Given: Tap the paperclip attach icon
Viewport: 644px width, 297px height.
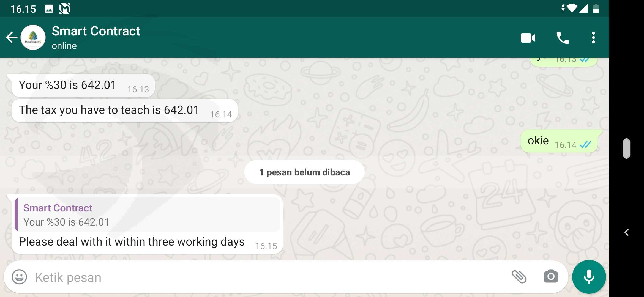Looking at the screenshot, I should coord(519,277).
